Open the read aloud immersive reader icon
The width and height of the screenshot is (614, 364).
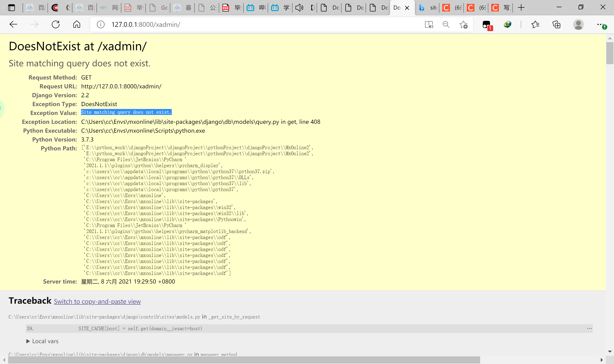(429, 24)
